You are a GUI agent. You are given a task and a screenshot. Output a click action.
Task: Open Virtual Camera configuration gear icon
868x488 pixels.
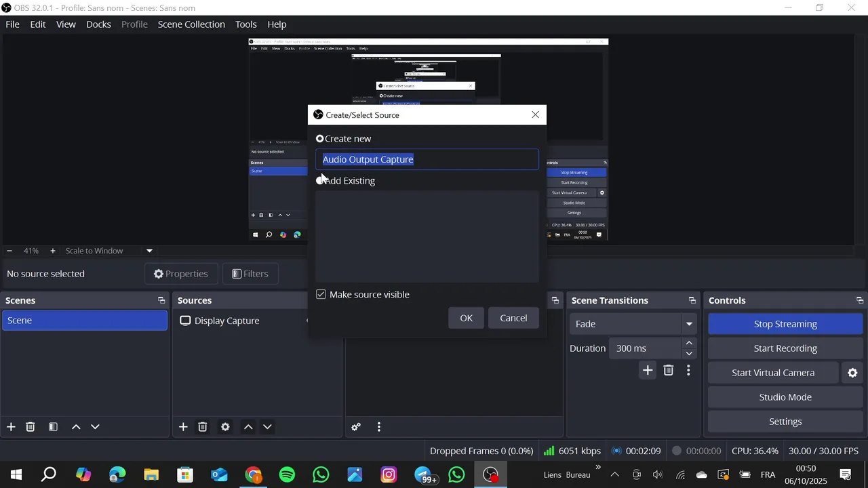pos(852,373)
